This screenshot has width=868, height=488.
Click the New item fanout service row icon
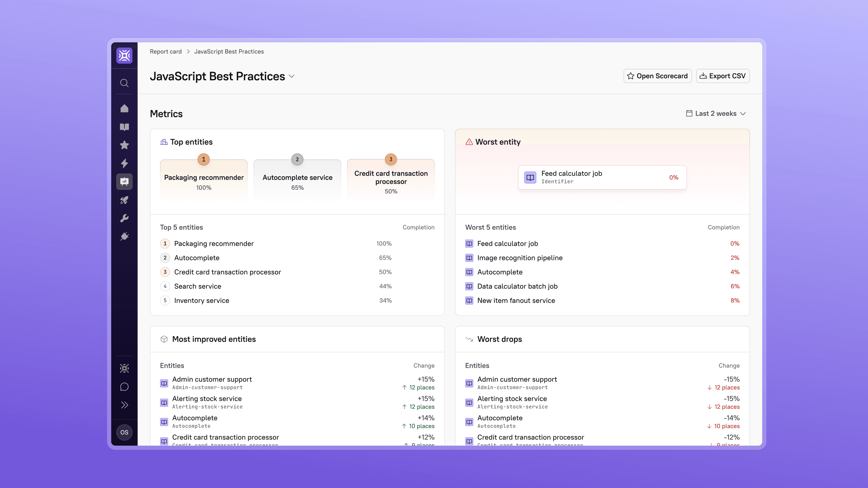[469, 301]
